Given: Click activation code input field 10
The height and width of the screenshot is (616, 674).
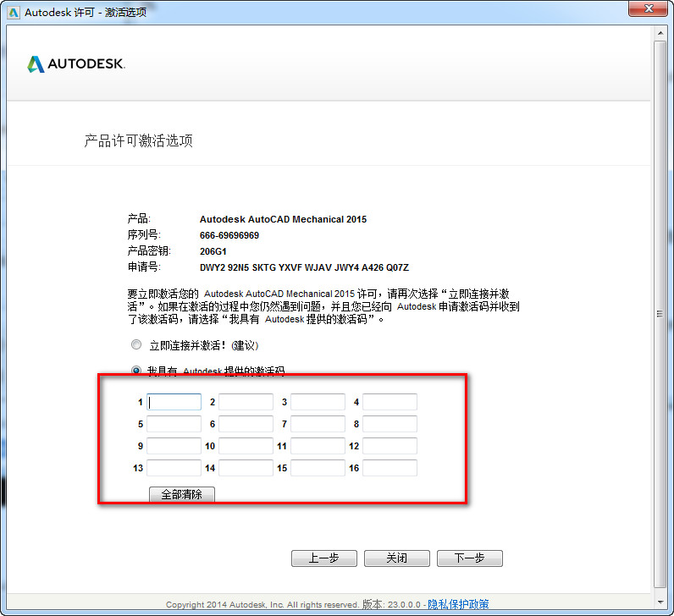Looking at the screenshot, I should [x=246, y=446].
